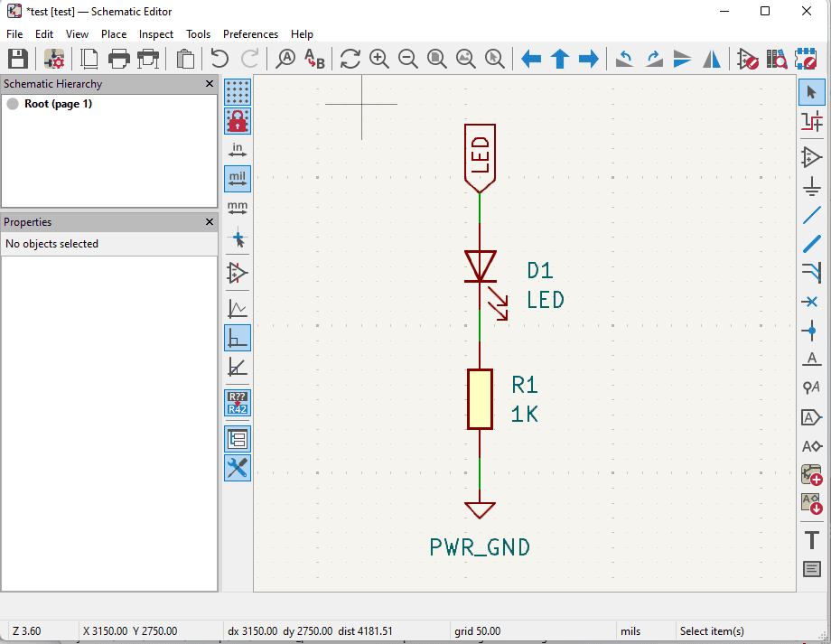The width and height of the screenshot is (831, 644).
Task: Zoom to fit objects
Action: [466, 59]
